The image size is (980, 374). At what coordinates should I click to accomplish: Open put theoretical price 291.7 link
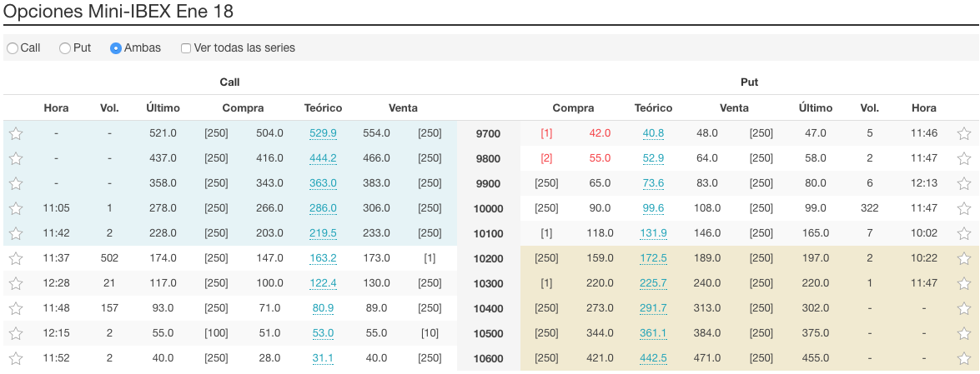pos(653,308)
